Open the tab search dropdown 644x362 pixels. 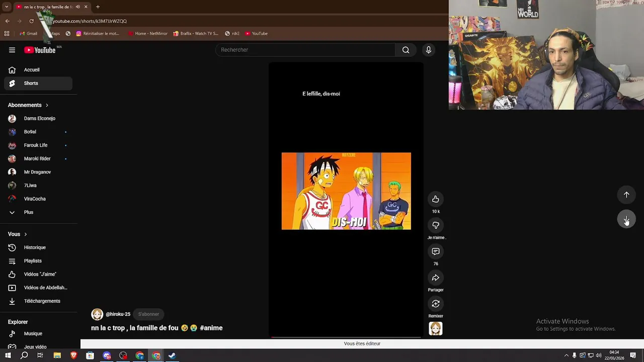[6, 7]
